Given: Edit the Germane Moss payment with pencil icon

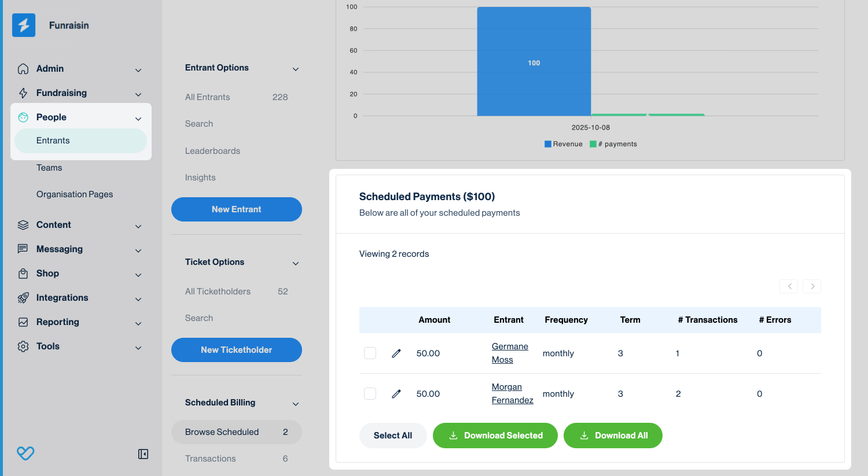Looking at the screenshot, I should [x=396, y=353].
